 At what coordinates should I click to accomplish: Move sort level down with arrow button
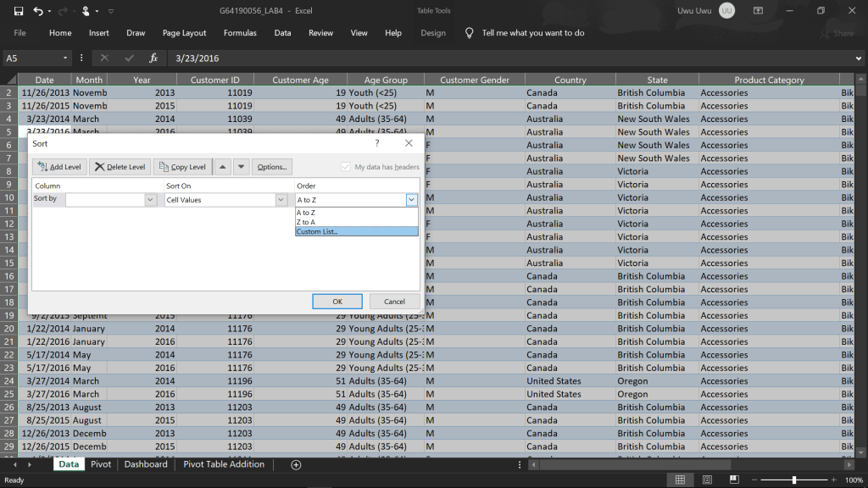(242, 167)
